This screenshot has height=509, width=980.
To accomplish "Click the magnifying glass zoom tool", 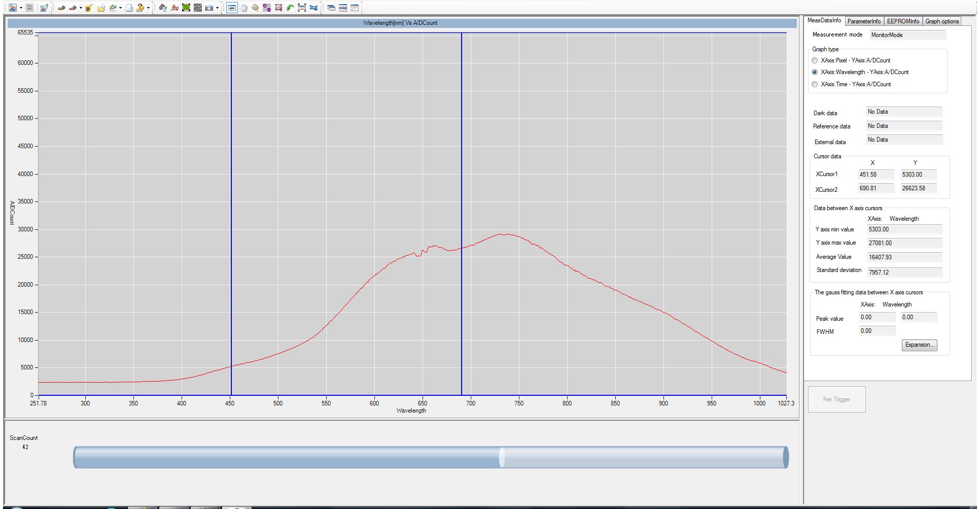I will (x=255, y=8).
